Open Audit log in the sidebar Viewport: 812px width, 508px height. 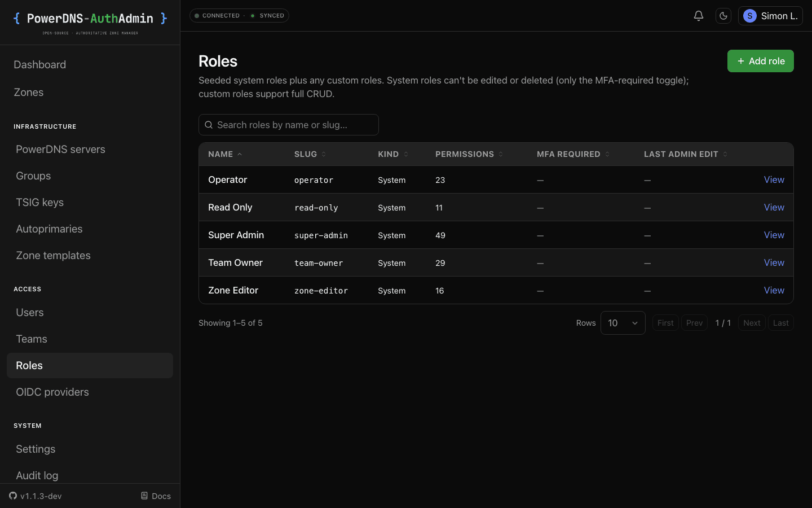click(x=90, y=474)
